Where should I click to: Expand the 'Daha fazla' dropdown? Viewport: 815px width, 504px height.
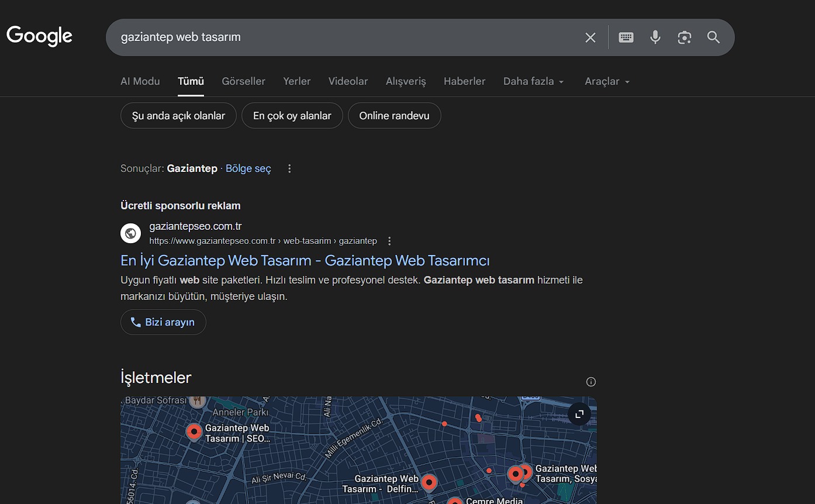533,81
